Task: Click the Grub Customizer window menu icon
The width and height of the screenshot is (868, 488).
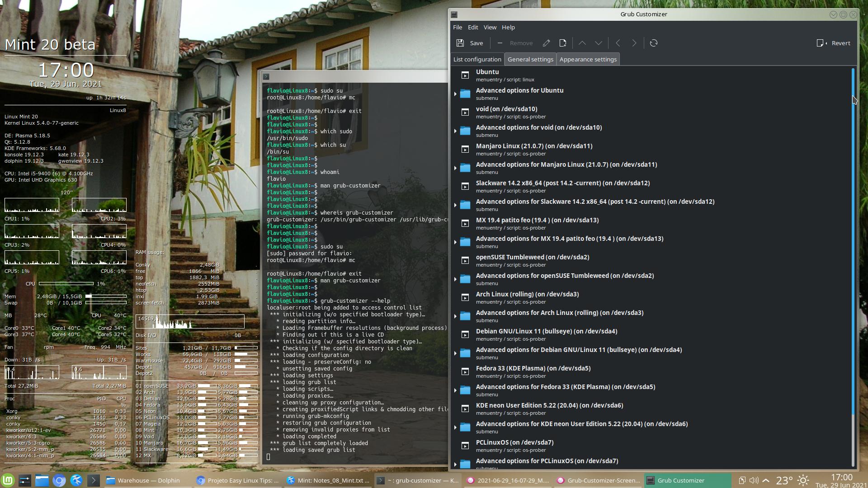Action: [454, 14]
